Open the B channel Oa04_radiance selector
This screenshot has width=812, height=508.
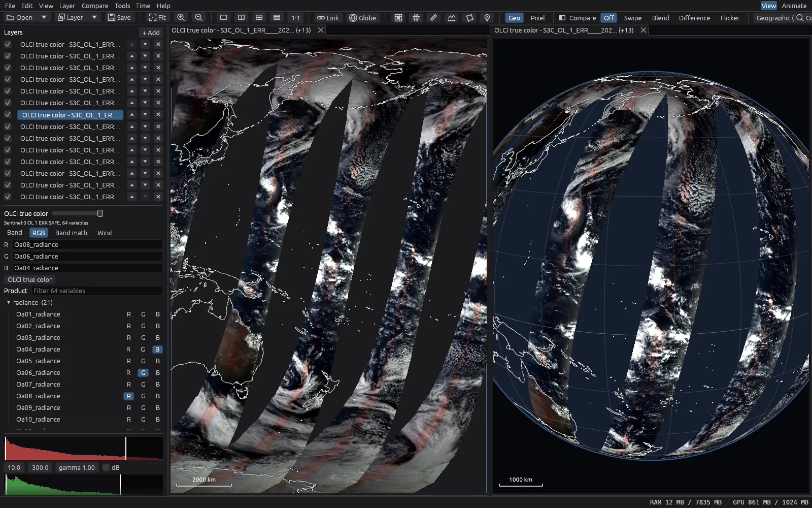tap(87, 268)
